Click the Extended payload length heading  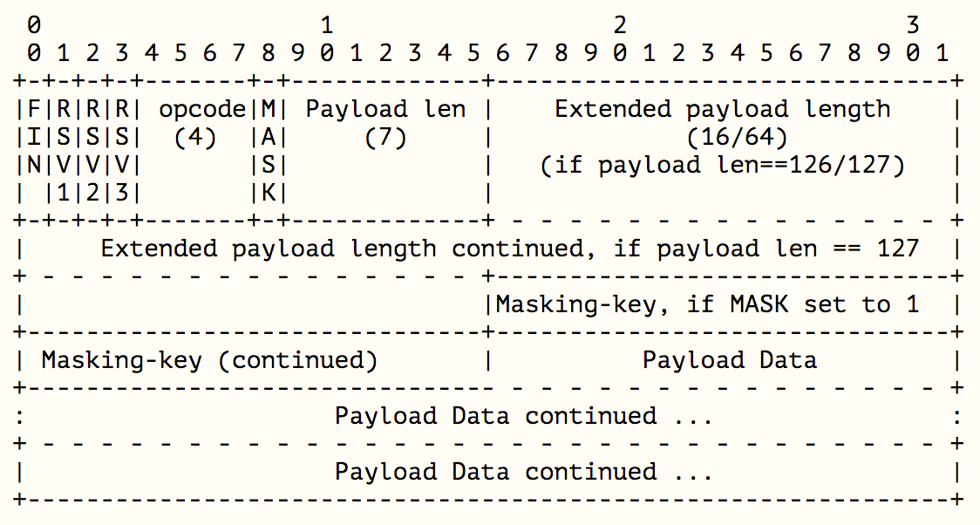click(722, 109)
